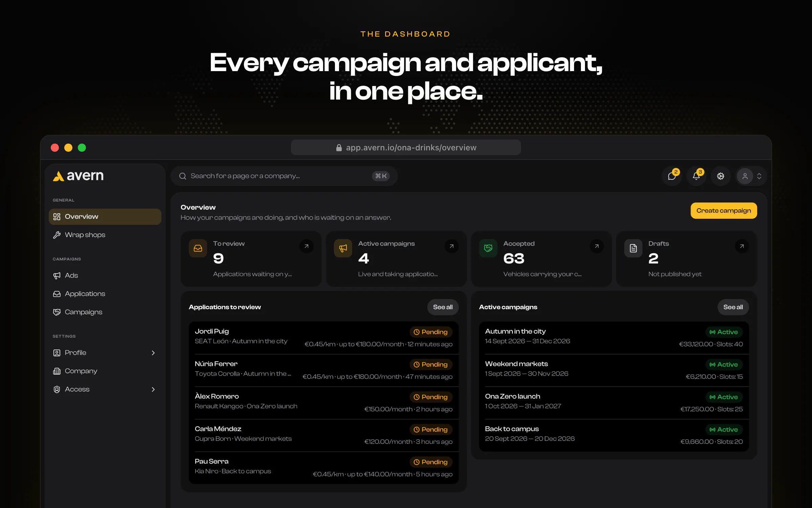Viewport: 812px width, 508px height.
Task: Open the Drafts card arrow
Action: (x=742, y=246)
